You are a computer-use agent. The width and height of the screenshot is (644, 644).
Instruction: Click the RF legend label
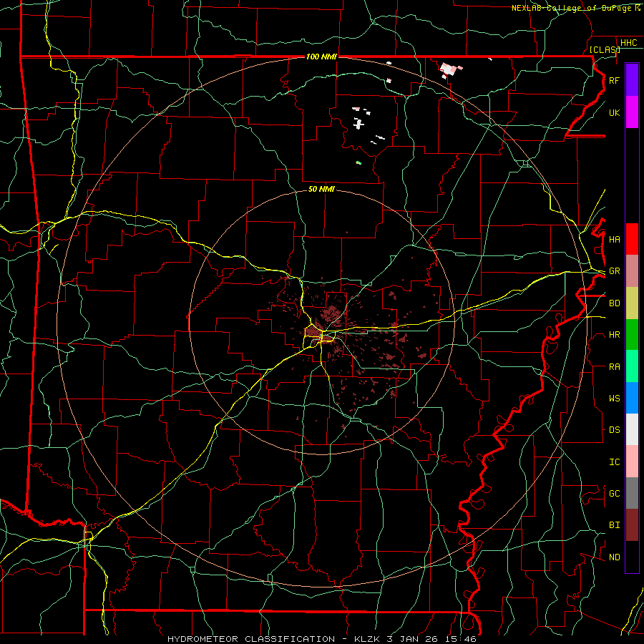614,80
